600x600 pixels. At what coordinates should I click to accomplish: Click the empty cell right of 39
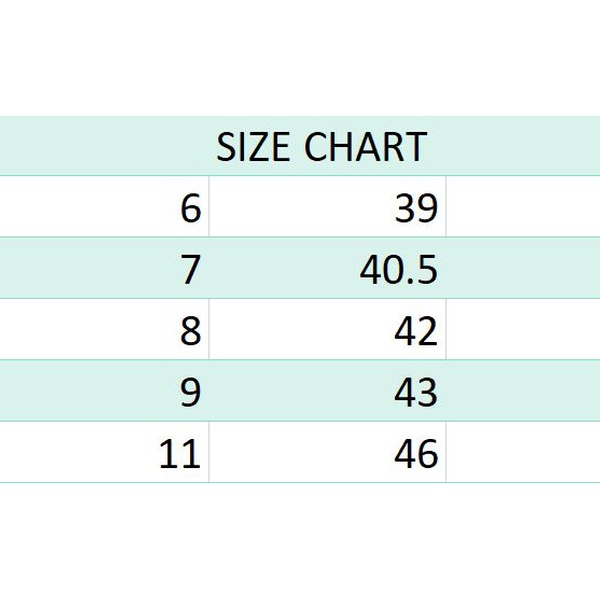point(522,209)
